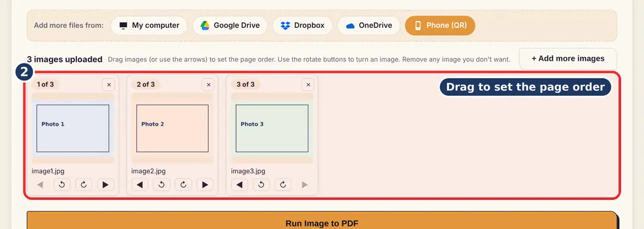This screenshot has width=644, height=229.
Task: Click the '3 images uploaded' heading
Action: tap(64, 59)
